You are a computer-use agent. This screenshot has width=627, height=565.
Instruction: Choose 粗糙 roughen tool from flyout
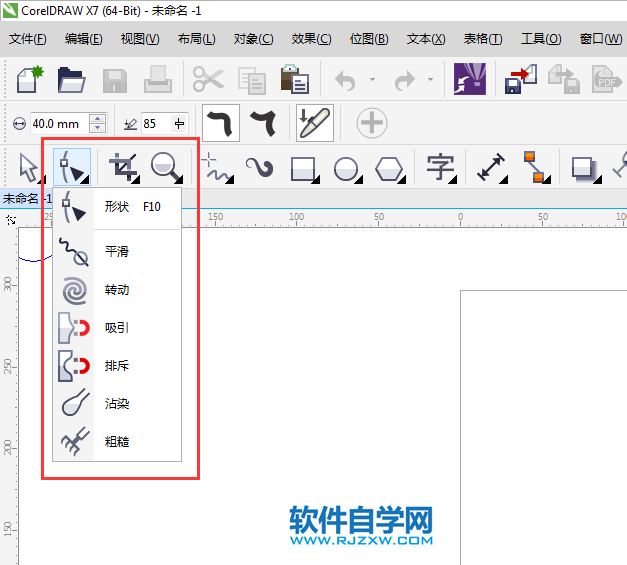pyautogui.click(x=117, y=442)
